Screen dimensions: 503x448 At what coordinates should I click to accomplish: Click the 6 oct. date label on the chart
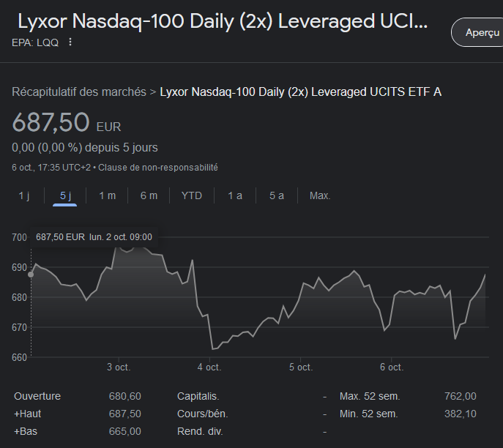tap(391, 367)
